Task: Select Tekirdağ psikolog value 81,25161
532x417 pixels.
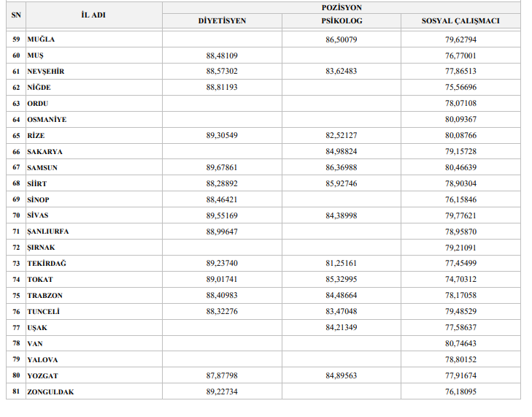Action: [x=342, y=263]
